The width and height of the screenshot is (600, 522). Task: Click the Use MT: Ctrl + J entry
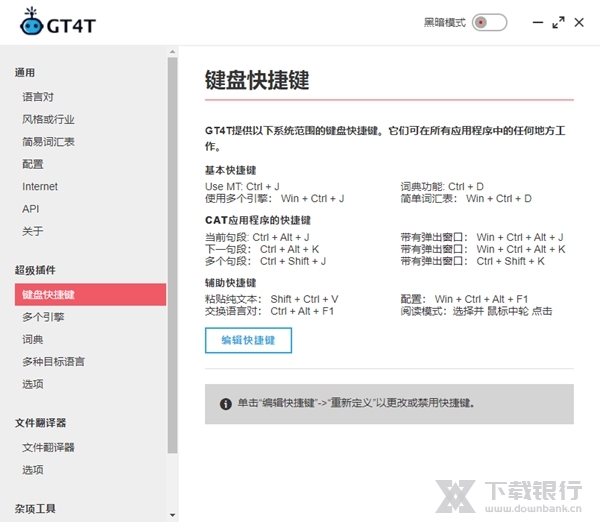[242, 186]
